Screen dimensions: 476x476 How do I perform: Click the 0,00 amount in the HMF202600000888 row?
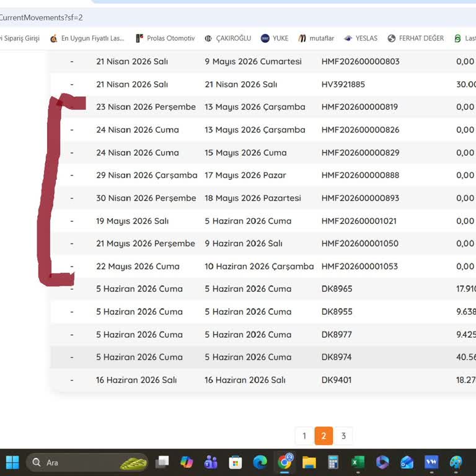(465, 175)
